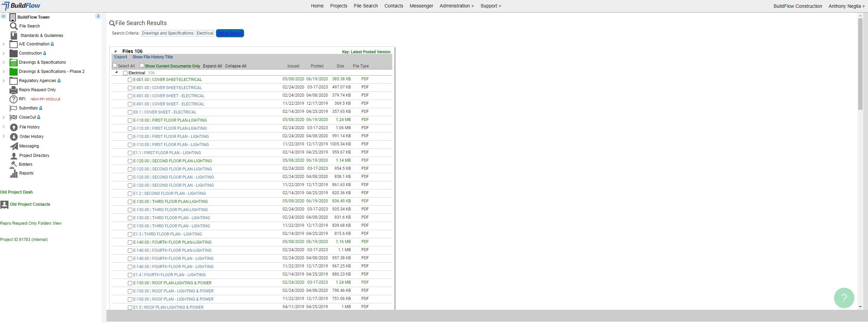Viewport: 868px width, 323px height.
Task: Open the RFI question mark icon
Action: click(13, 99)
